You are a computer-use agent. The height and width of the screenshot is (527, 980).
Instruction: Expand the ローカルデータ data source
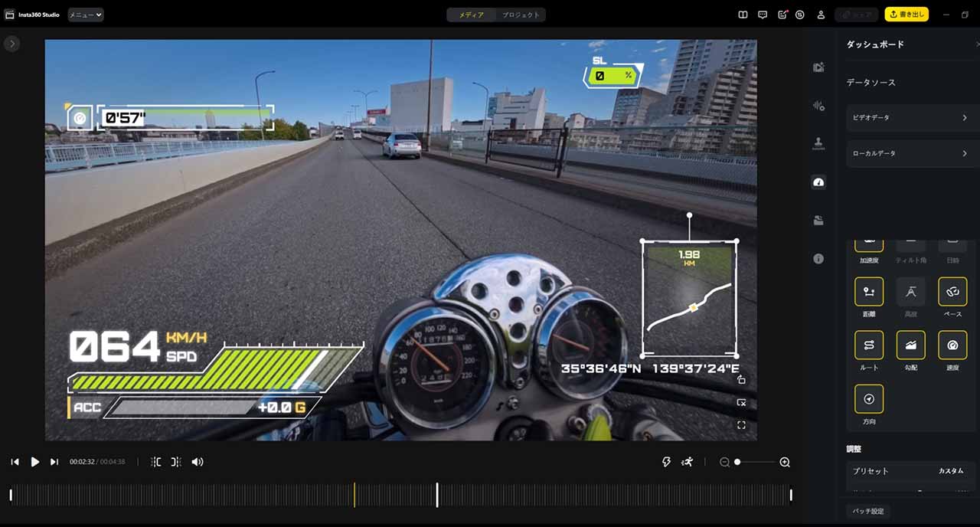pyautogui.click(x=910, y=154)
